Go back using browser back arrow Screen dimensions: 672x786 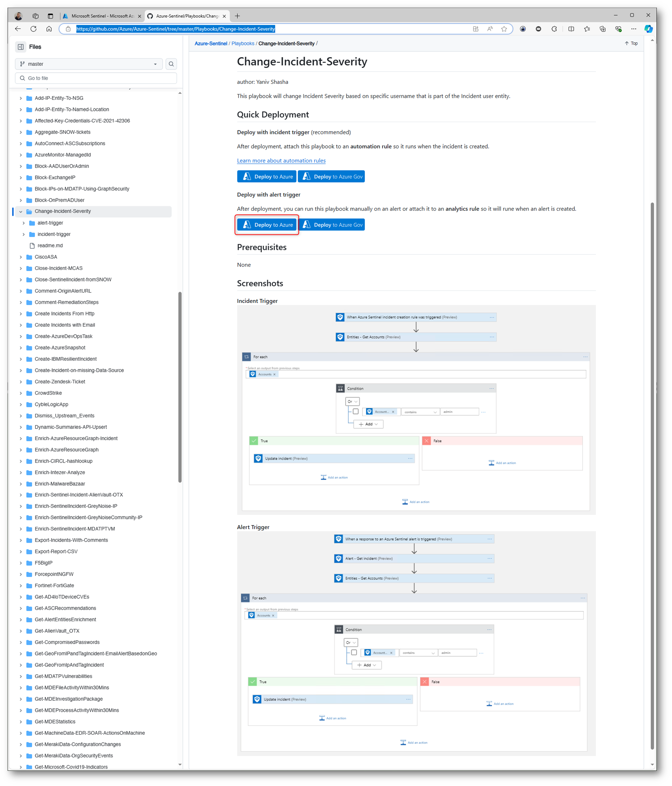(x=18, y=29)
